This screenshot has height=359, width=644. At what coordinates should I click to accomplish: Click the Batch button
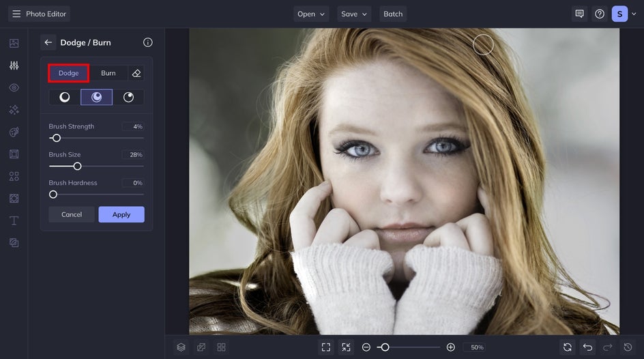393,14
